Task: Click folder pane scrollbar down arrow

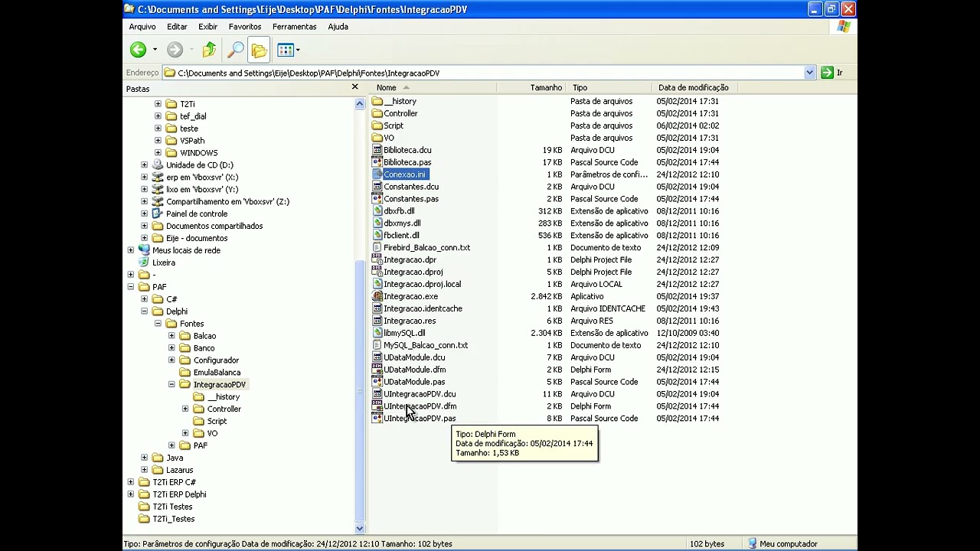Action: (360, 528)
